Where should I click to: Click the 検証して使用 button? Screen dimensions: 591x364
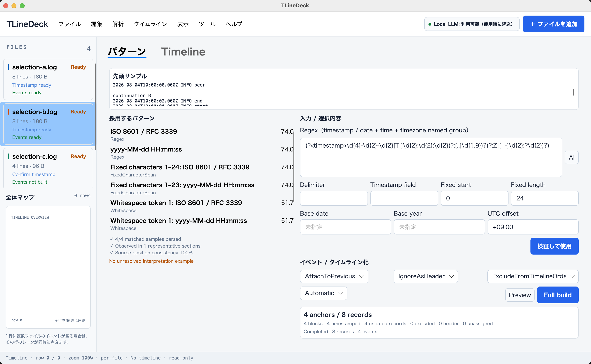click(554, 246)
